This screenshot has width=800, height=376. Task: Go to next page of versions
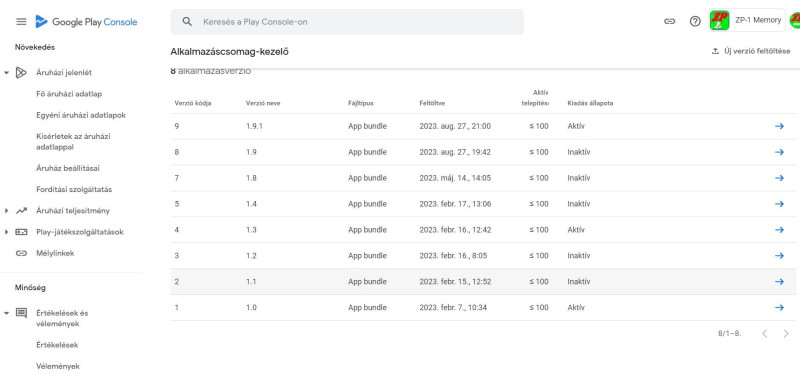point(786,334)
